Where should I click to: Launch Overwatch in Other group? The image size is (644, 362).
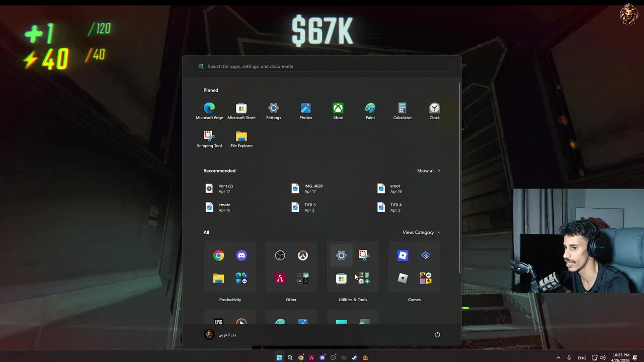point(302,255)
